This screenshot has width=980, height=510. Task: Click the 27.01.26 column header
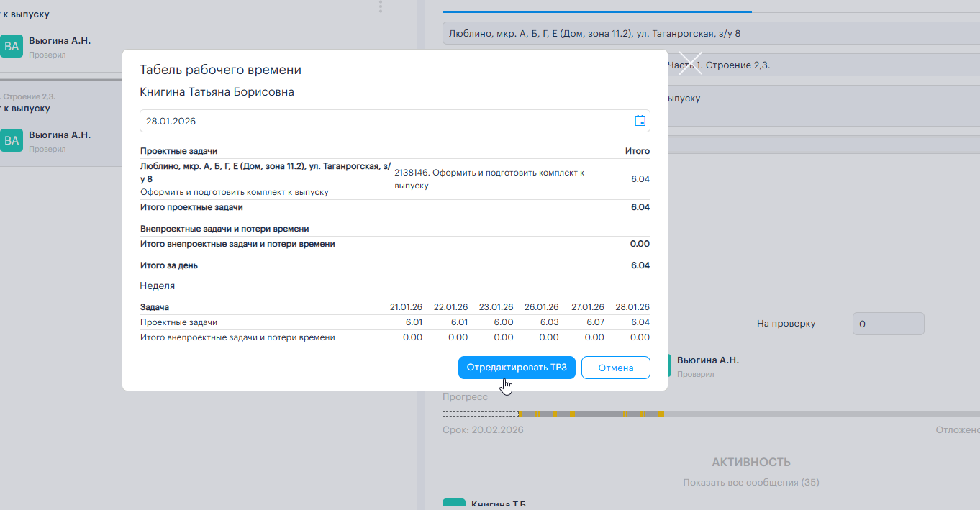pyautogui.click(x=587, y=307)
